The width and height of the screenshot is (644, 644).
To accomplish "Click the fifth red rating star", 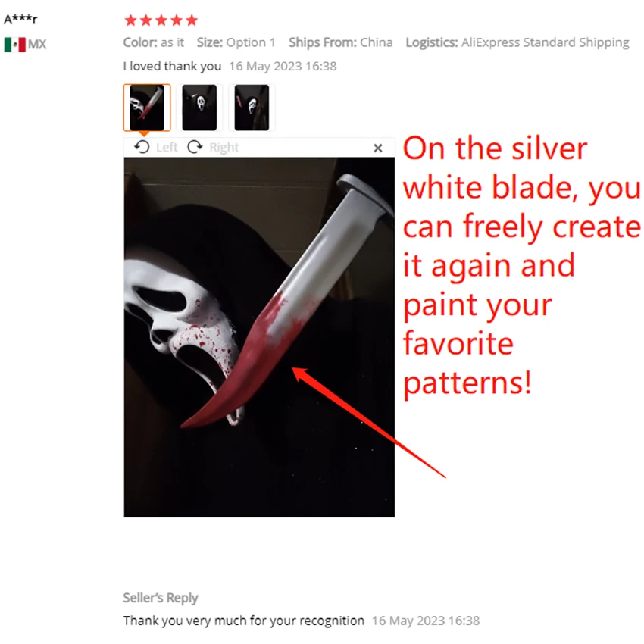I will click(192, 20).
